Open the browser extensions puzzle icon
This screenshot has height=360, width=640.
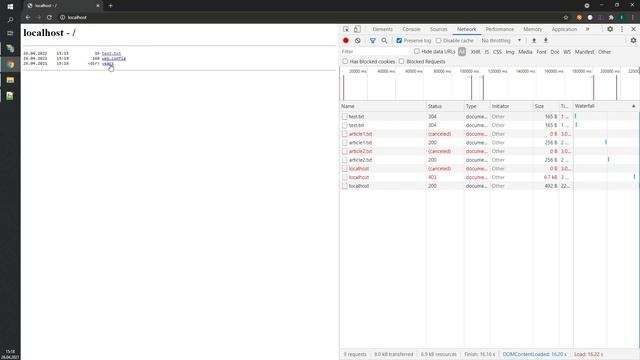pos(611,17)
